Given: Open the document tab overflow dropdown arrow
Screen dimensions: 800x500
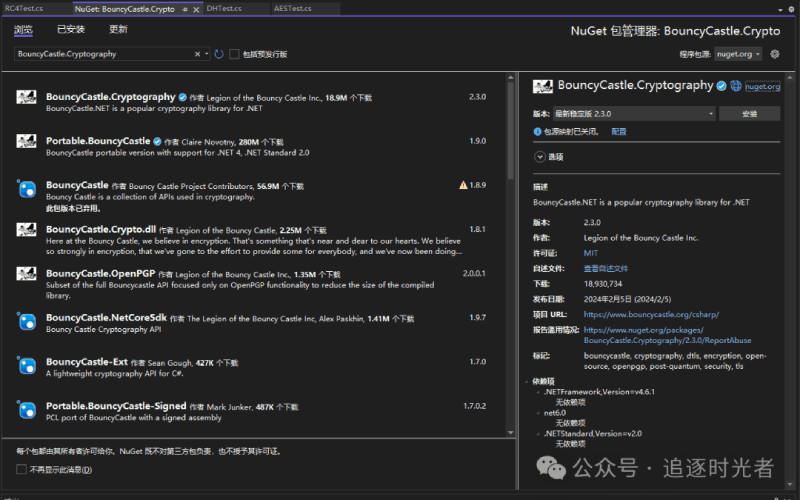Looking at the screenshot, I should pyautogui.click(x=780, y=10).
